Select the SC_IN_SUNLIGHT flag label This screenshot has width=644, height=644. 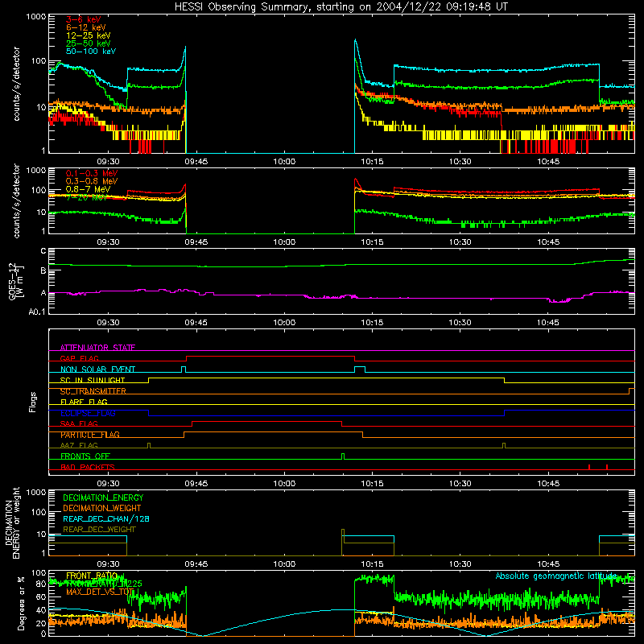coord(93,380)
